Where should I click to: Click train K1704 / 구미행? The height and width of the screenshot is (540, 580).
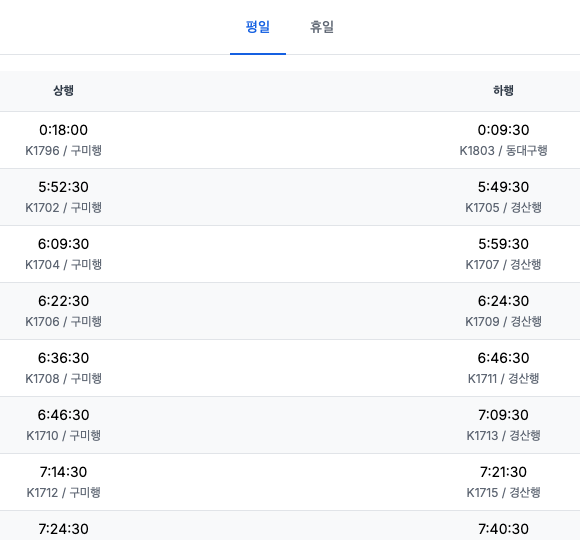pyautogui.click(x=63, y=264)
